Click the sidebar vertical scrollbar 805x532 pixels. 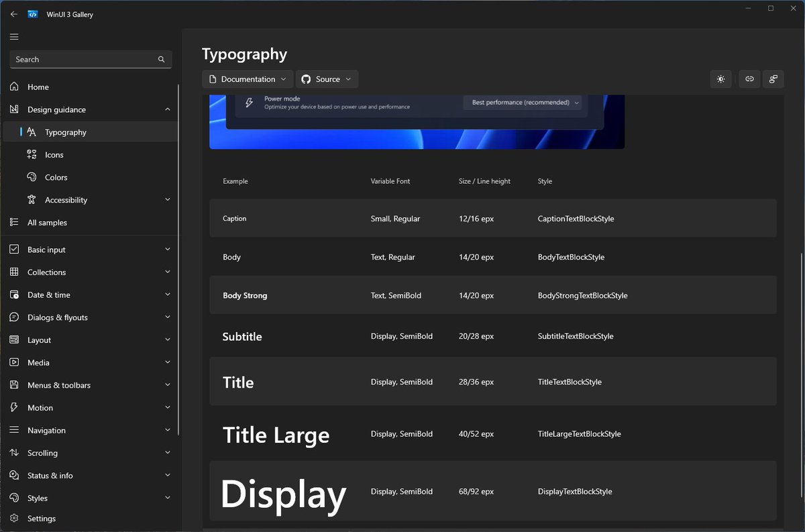[179, 260]
